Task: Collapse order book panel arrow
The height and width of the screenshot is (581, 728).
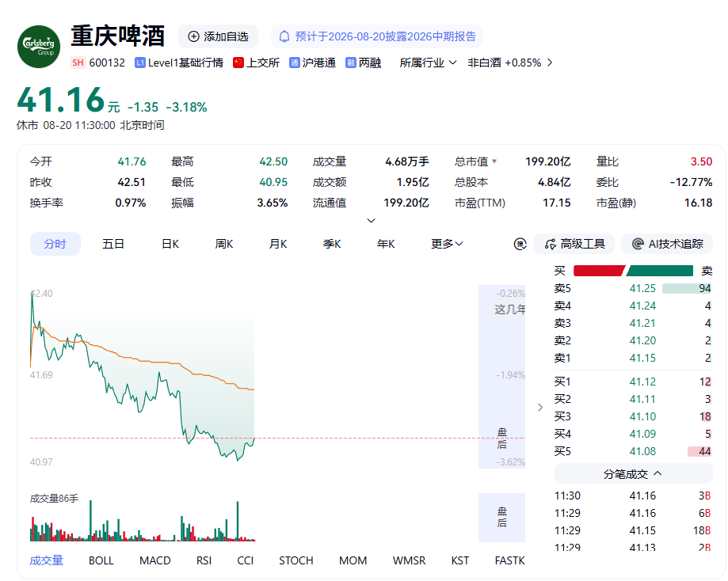Action: (540, 408)
